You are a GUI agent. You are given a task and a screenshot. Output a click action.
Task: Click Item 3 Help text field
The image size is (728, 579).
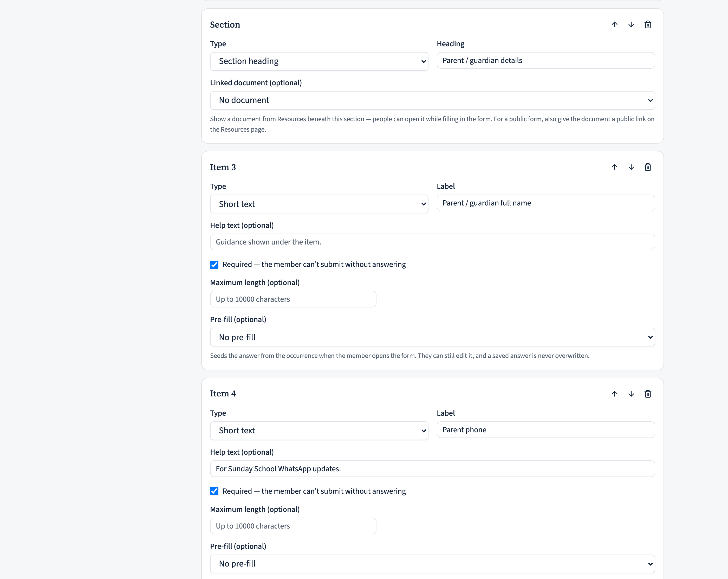[433, 242]
